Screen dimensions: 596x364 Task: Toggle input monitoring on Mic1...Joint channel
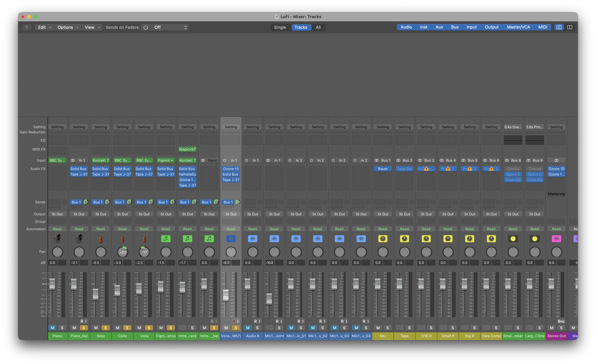pos(281,321)
